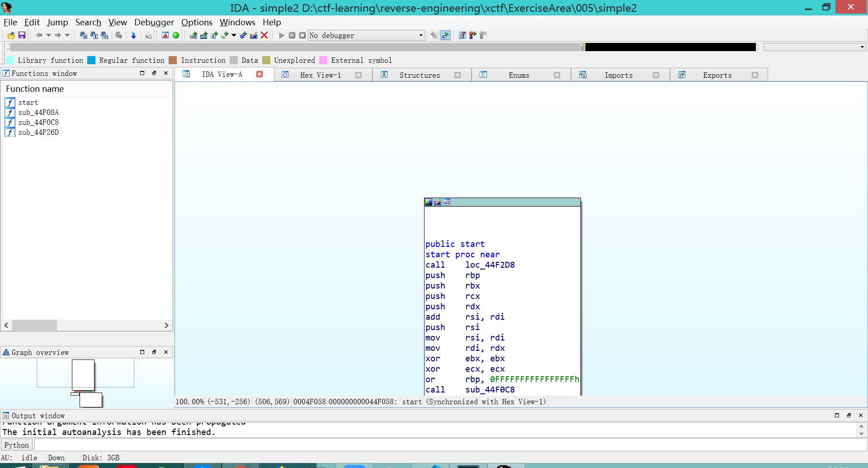Click the Stop process debugger button
This screenshot has height=468, width=868.
[302, 35]
